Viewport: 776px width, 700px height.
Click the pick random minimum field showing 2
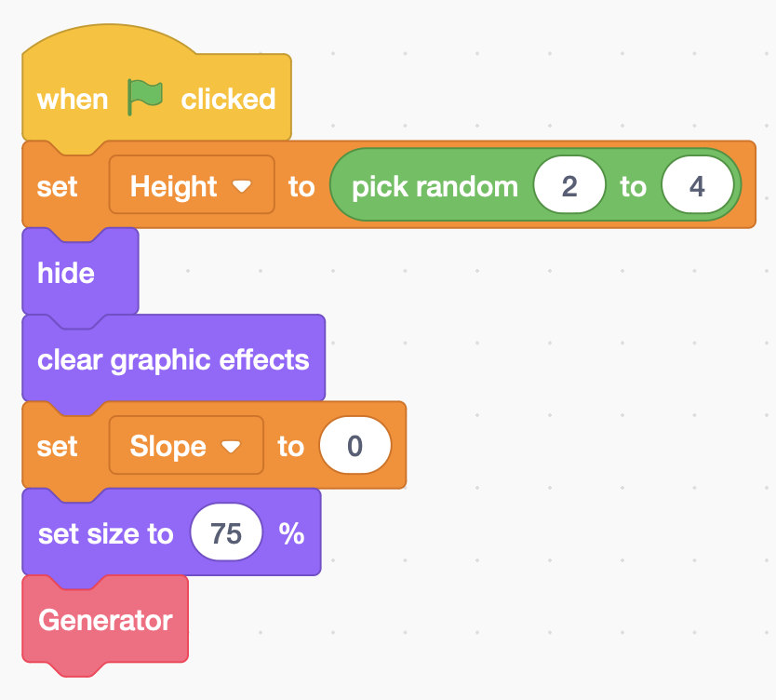tap(569, 187)
